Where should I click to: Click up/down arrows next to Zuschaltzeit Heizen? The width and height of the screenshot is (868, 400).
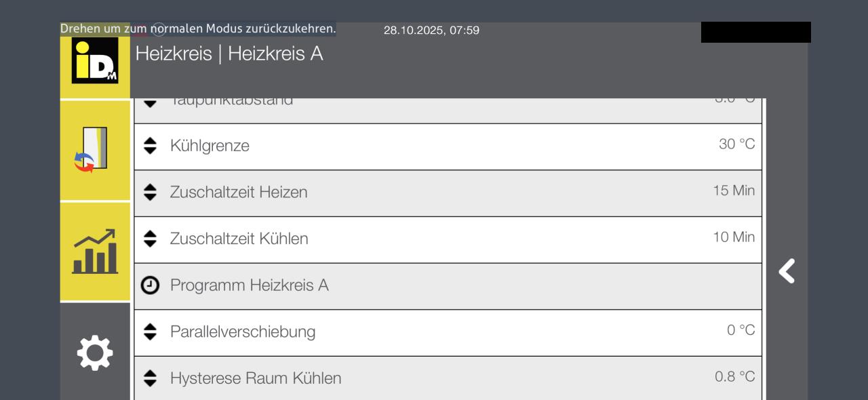[x=150, y=193]
